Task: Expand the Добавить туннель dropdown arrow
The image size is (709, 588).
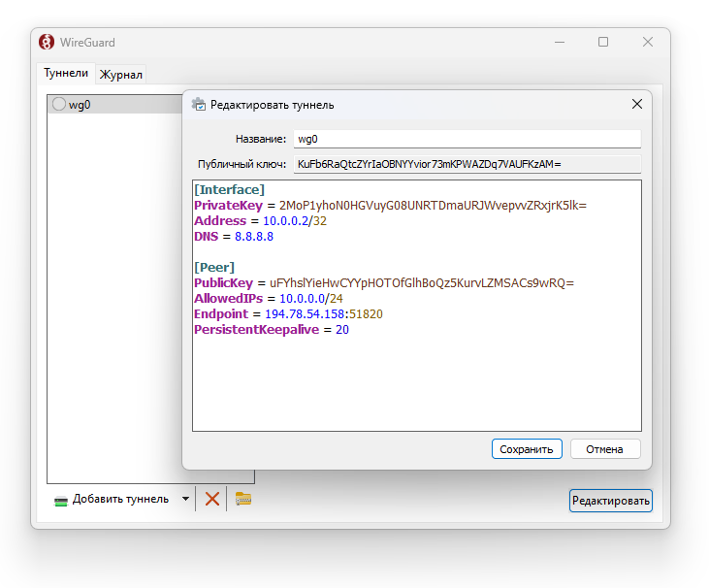Action: 185,499
